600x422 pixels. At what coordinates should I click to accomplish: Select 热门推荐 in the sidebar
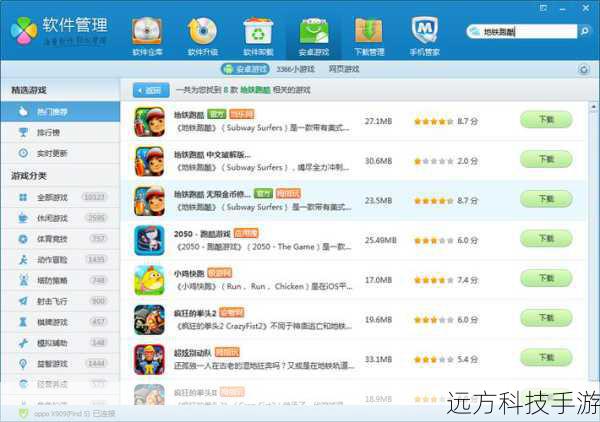pyautogui.click(x=60, y=112)
